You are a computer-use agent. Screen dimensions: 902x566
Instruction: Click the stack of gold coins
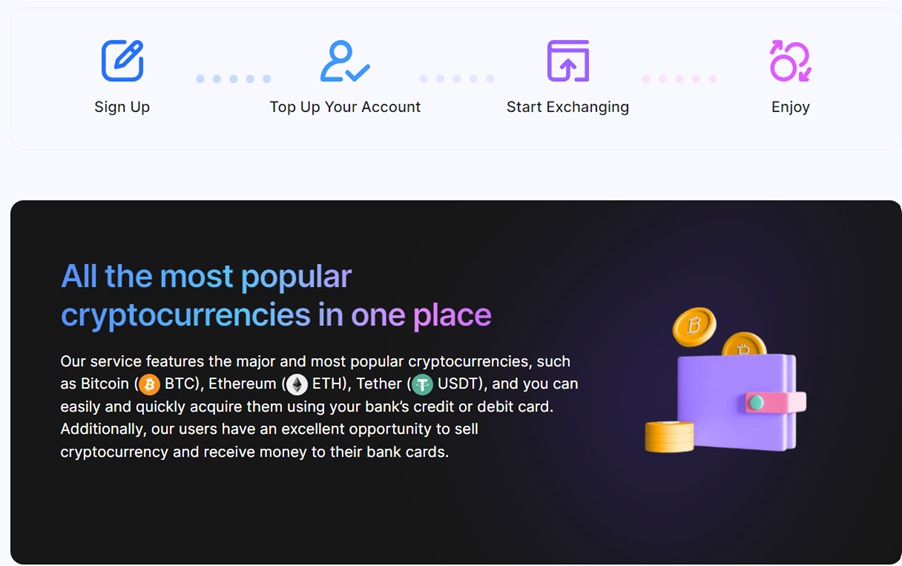coord(669,437)
